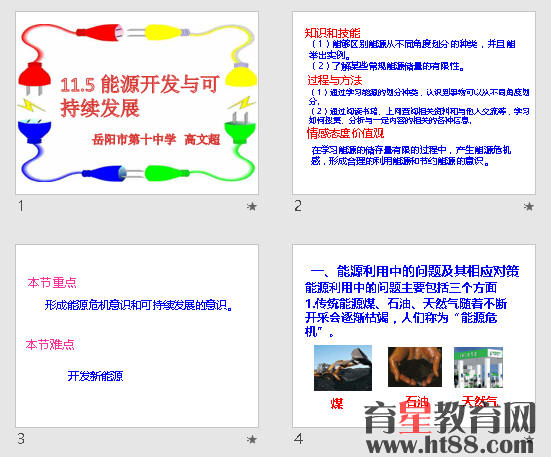551x457 pixels.
Task: Click the oil in hands photo
Action: (x=415, y=367)
